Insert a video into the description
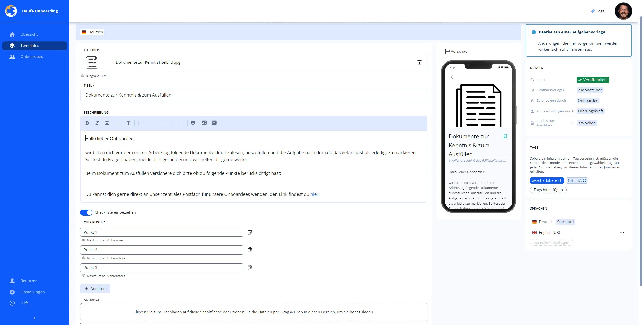Image resolution: width=644 pixels, height=325 pixels. [214, 123]
